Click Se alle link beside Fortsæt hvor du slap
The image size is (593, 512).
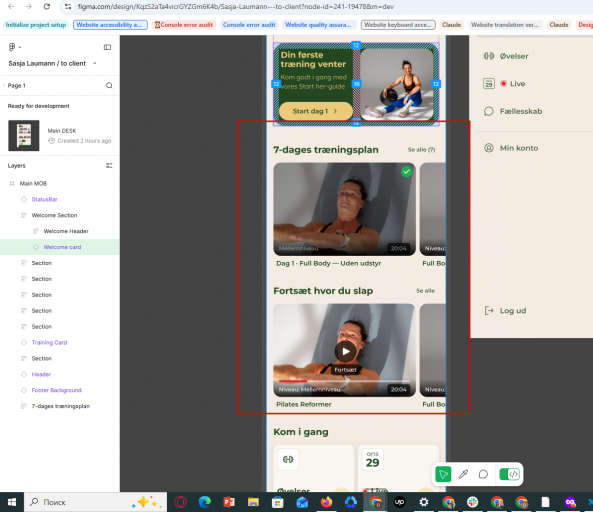point(425,291)
